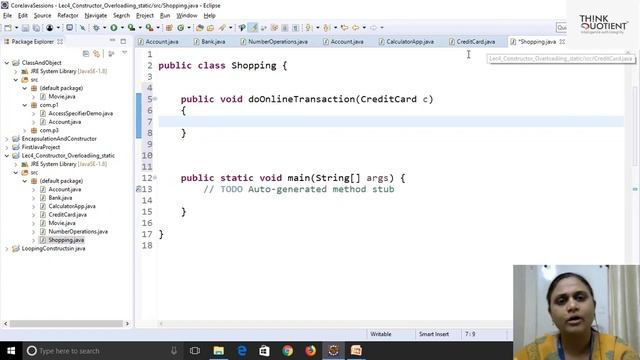640x360 pixels.
Task: Collapse the Lec4_Constructor_Overloading_static project
Action: 7,156
